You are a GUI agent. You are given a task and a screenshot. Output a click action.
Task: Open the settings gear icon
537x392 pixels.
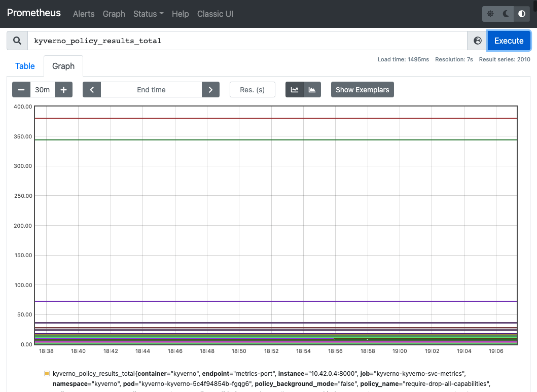tap(490, 14)
